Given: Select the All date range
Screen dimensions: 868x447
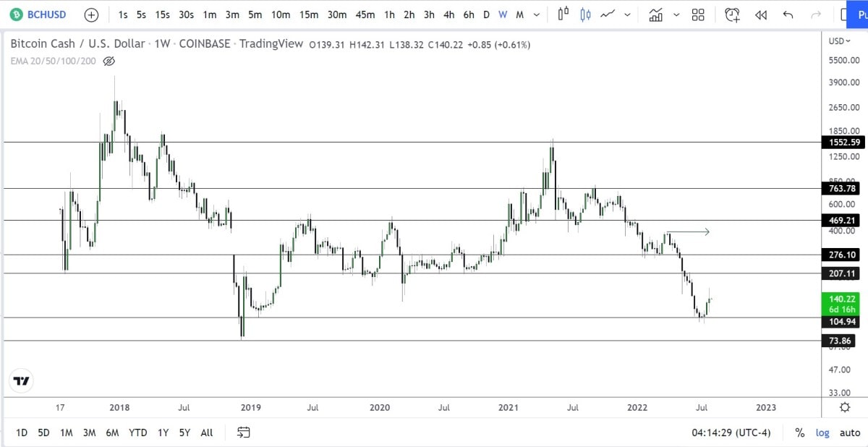Looking at the screenshot, I should pos(207,433).
